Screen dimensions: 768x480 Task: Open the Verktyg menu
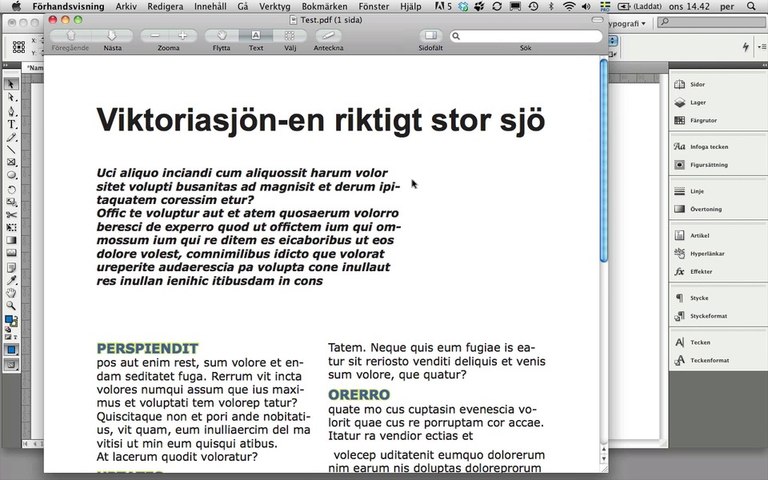pos(274,6)
